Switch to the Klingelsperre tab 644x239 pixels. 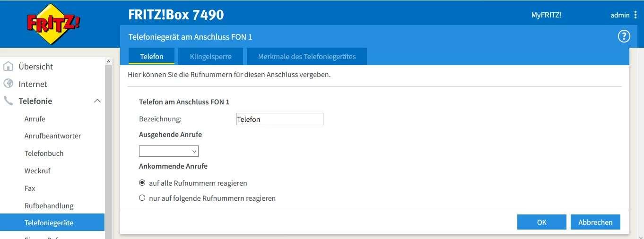click(210, 56)
